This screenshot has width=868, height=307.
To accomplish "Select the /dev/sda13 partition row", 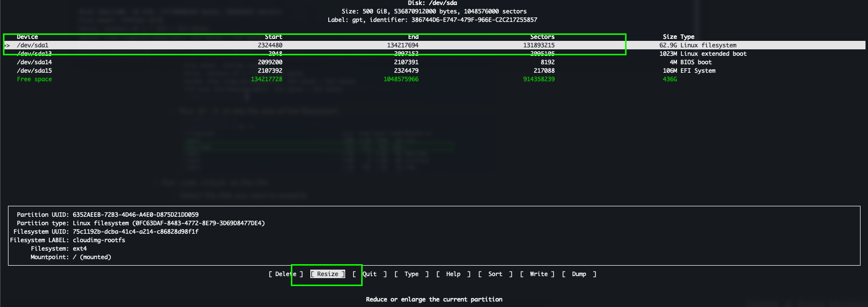I will coord(34,54).
